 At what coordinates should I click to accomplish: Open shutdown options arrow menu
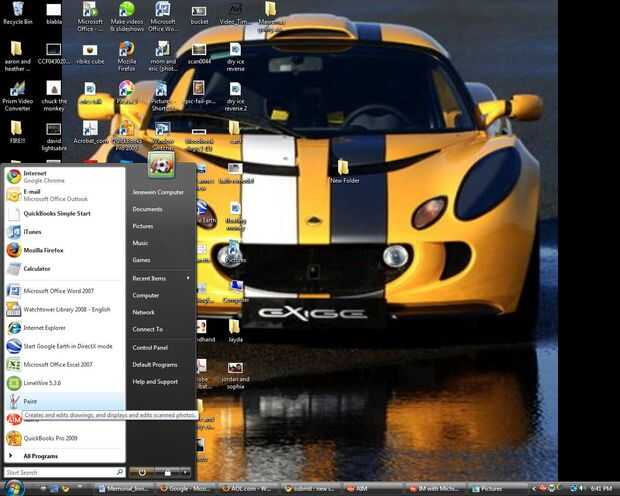click(x=185, y=472)
